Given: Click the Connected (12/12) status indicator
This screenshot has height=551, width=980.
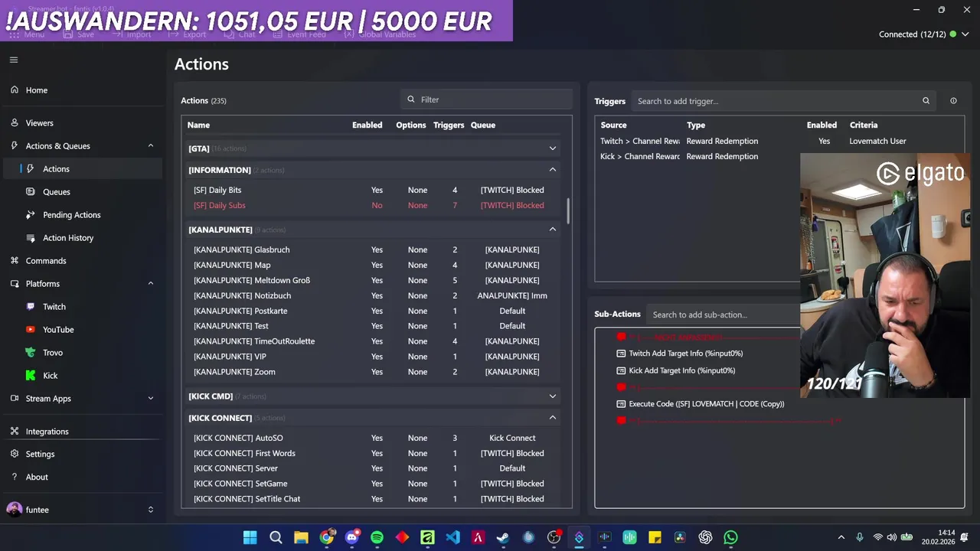Looking at the screenshot, I should 917,34.
